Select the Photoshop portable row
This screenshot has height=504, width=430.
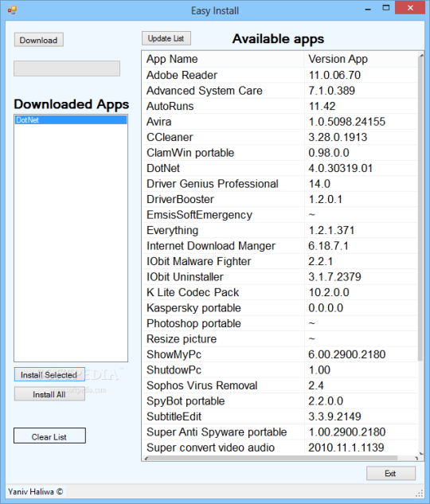[x=280, y=323]
